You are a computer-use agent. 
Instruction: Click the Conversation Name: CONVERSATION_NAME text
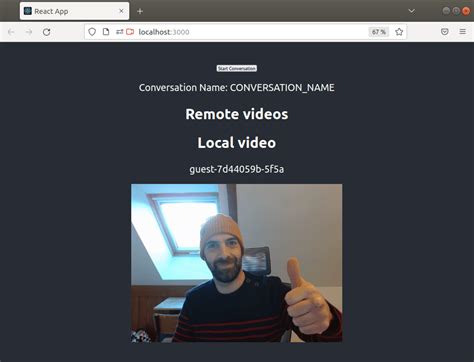(237, 88)
